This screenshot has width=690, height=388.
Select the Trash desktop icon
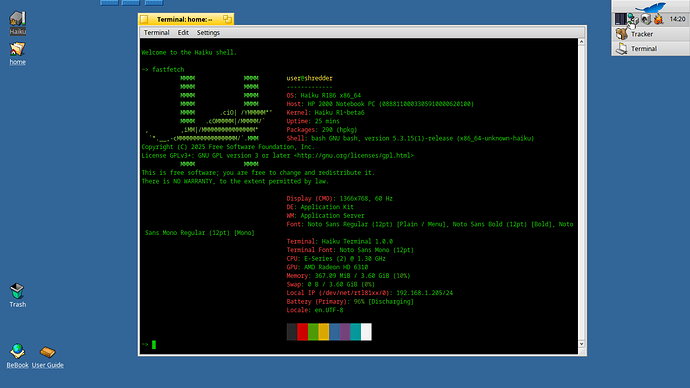point(18,295)
